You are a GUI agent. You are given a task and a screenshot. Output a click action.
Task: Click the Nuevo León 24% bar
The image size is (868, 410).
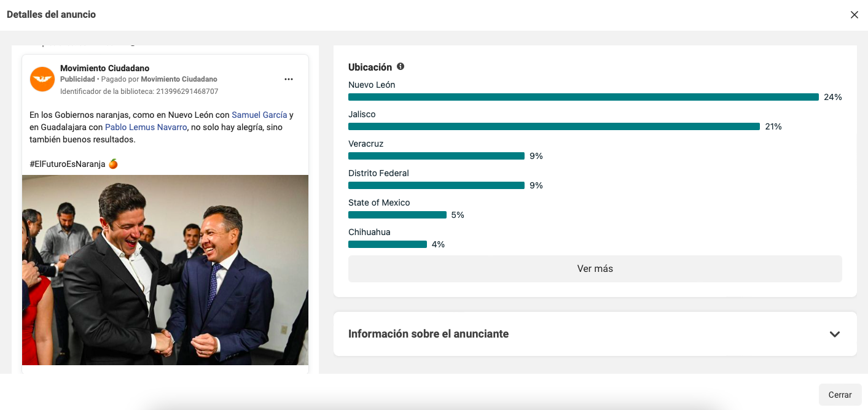point(583,97)
